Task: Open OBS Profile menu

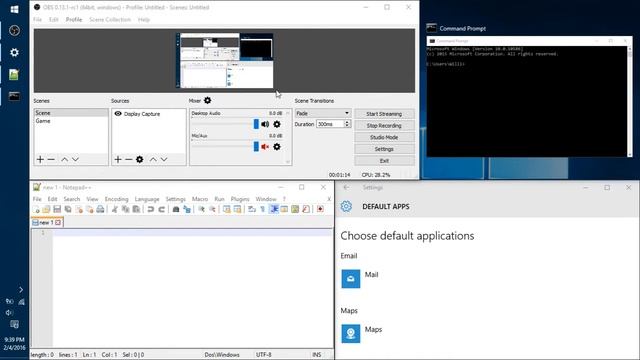Action: pos(74,20)
